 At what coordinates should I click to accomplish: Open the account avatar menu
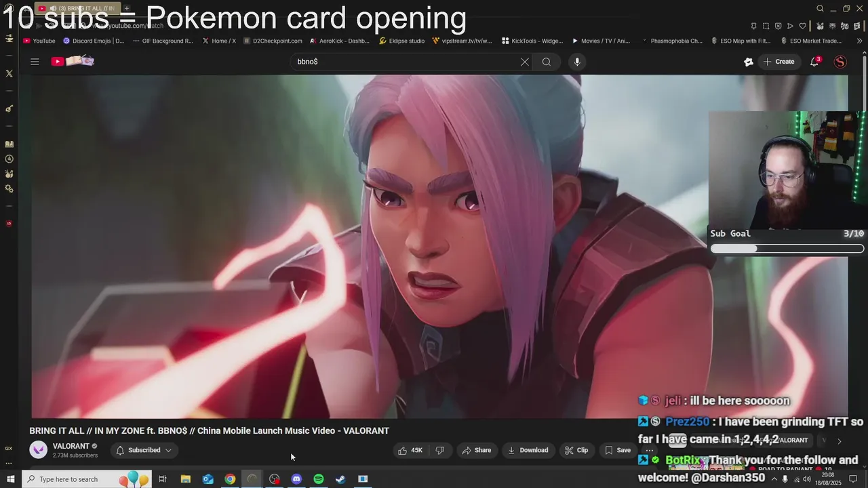(840, 62)
